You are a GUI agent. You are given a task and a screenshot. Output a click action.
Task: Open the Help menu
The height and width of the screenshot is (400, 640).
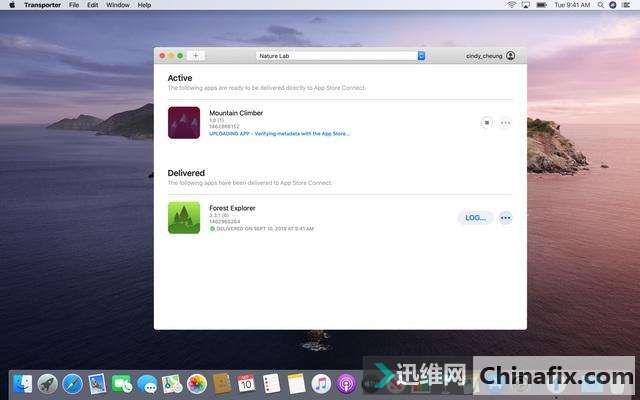click(144, 5)
